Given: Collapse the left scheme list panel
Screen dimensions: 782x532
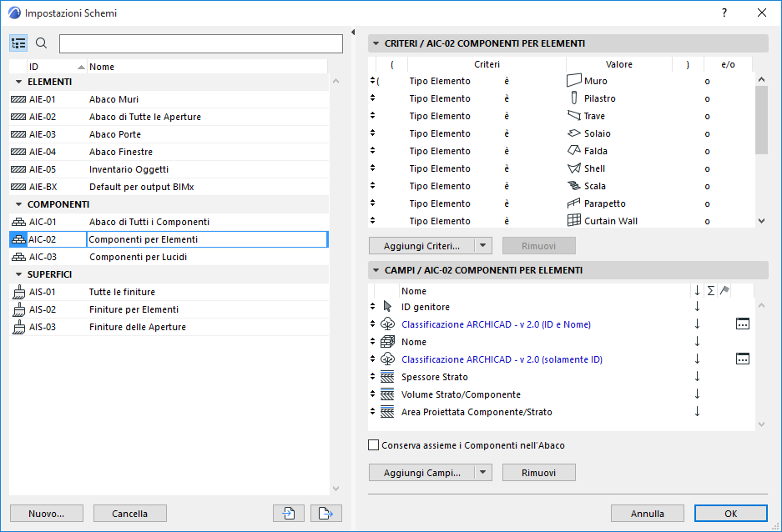Looking at the screenshot, I should coord(353,33).
